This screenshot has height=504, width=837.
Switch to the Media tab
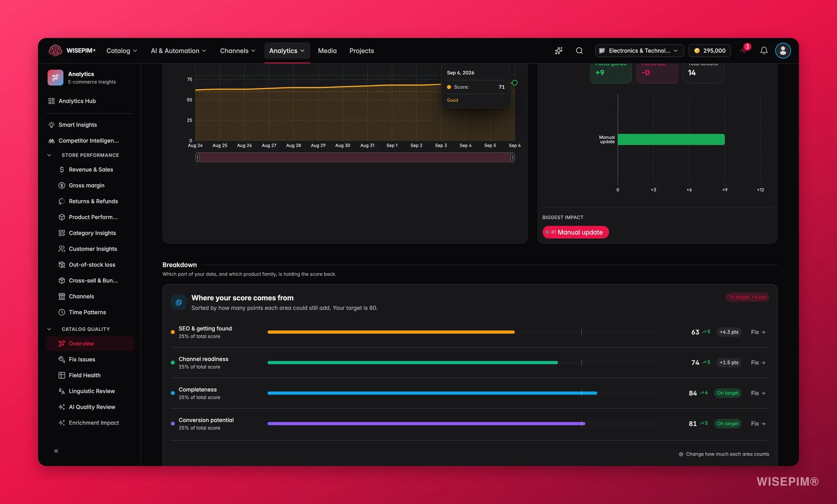327,51
